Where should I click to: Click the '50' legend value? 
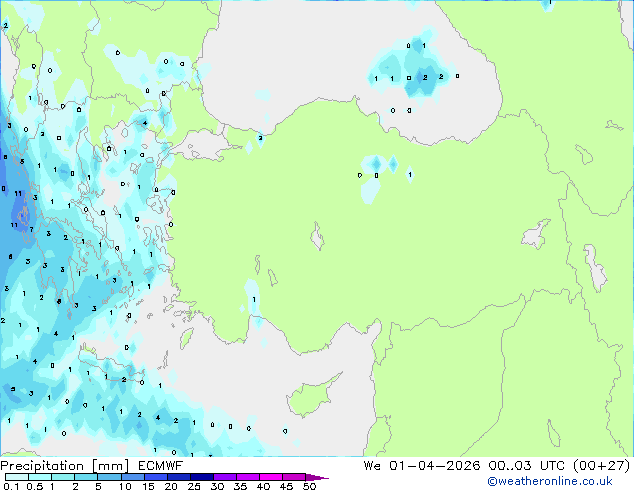[x=310, y=486]
